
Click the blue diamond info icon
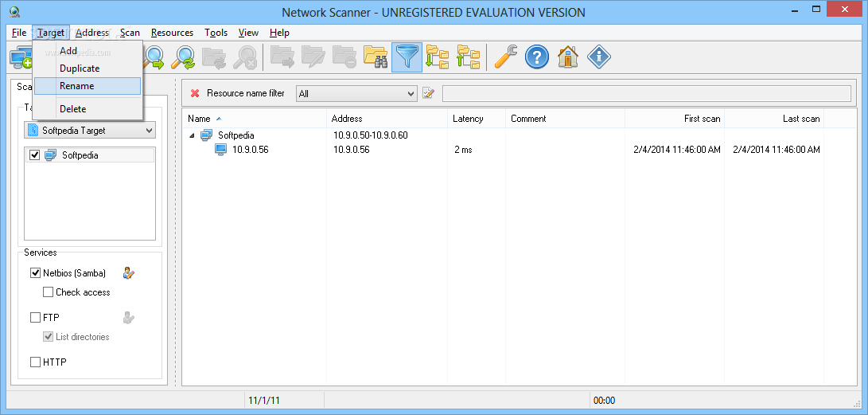[598, 57]
